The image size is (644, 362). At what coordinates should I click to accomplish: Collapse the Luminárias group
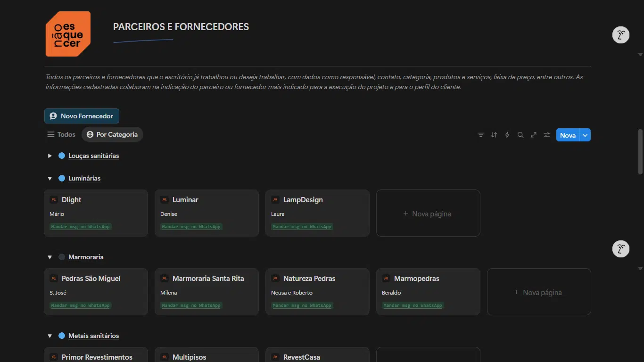click(x=50, y=178)
